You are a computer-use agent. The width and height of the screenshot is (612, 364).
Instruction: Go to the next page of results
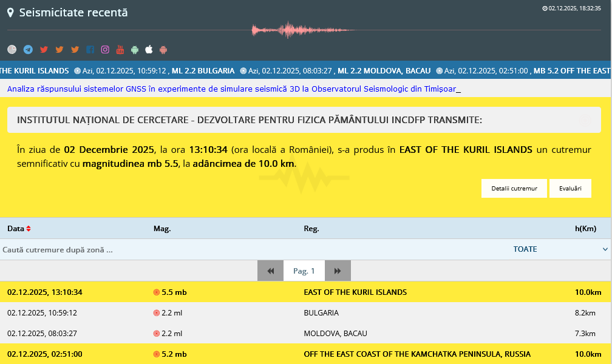[338, 271]
